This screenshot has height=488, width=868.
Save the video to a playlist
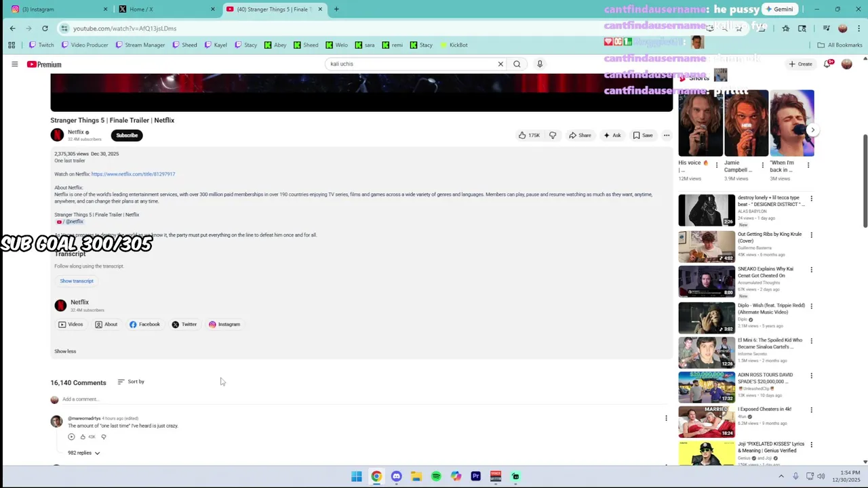642,135
